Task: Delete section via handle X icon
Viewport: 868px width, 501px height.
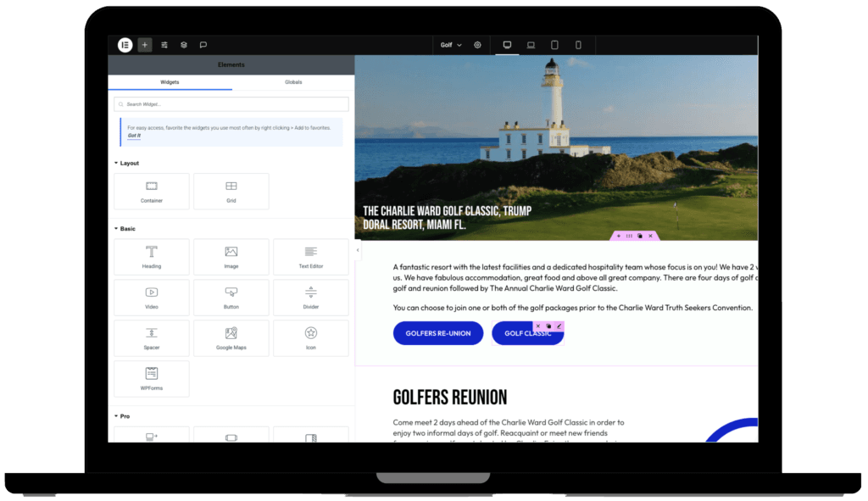Action: click(650, 236)
